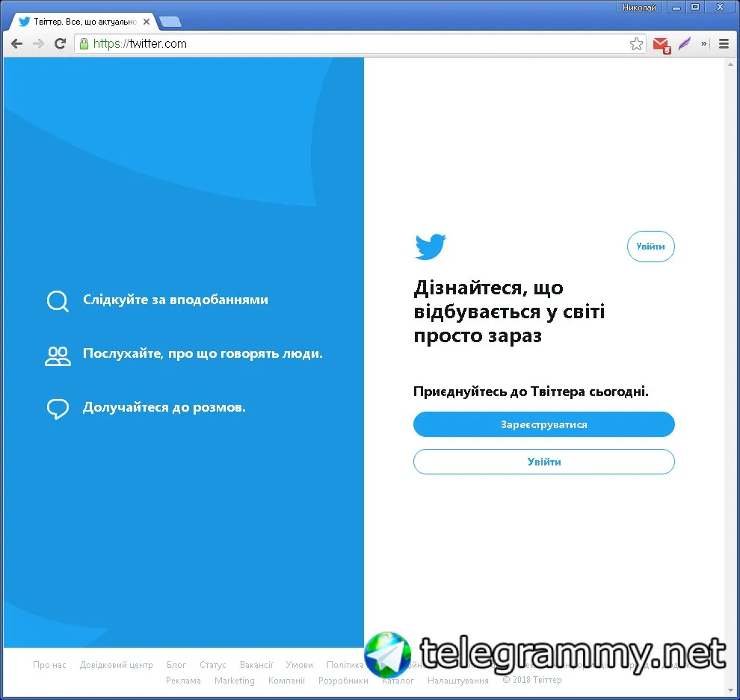This screenshot has width=740, height=700.
Task: Open the Блог footer link
Action: [x=176, y=665]
